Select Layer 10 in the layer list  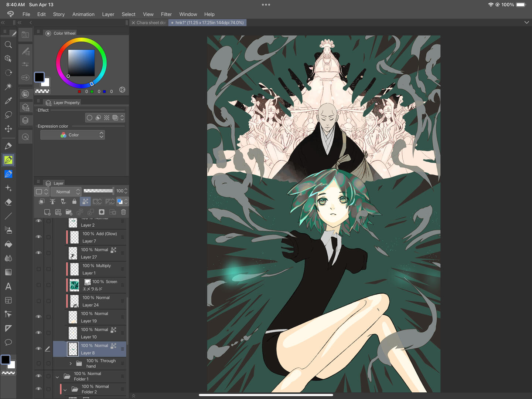coord(96,333)
